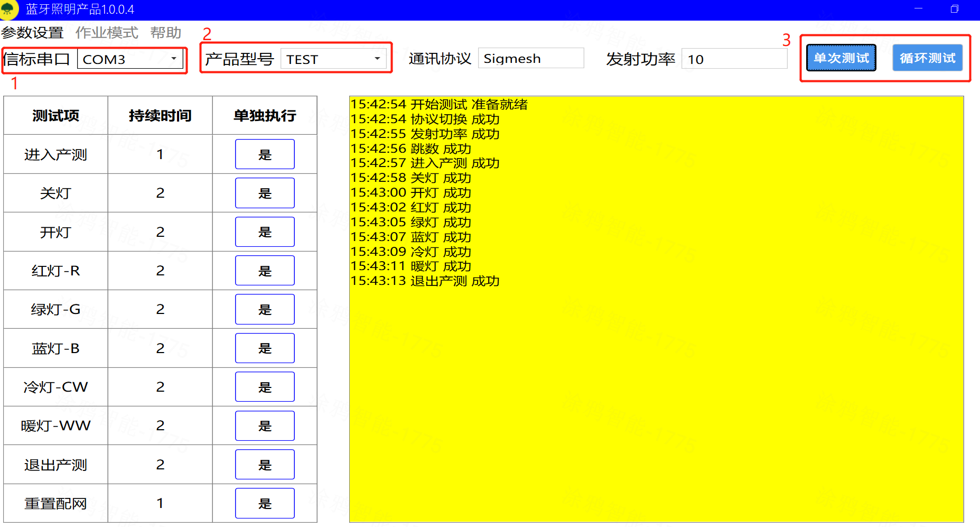The height and width of the screenshot is (527, 980).
Task: Click the 进入产测 test item cell
Action: 55,154
